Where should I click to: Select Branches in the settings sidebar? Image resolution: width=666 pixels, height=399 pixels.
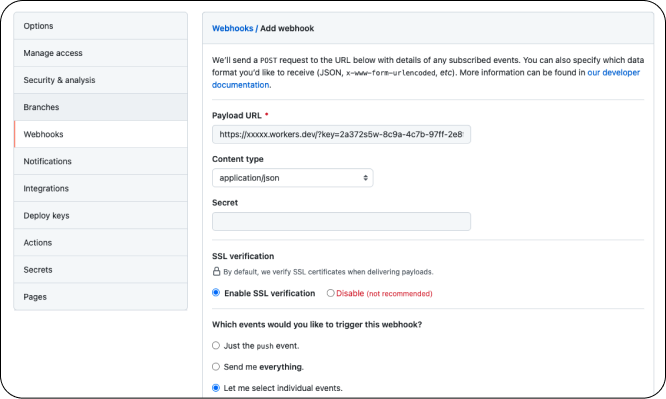(x=100, y=107)
